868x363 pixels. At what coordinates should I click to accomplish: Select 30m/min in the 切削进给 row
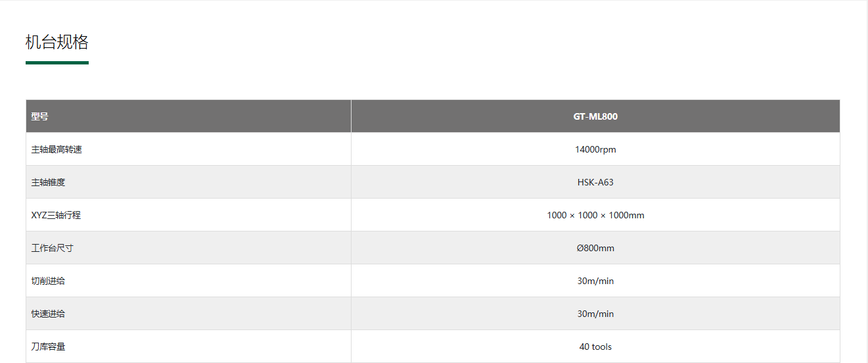pyautogui.click(x=595, y=281)
